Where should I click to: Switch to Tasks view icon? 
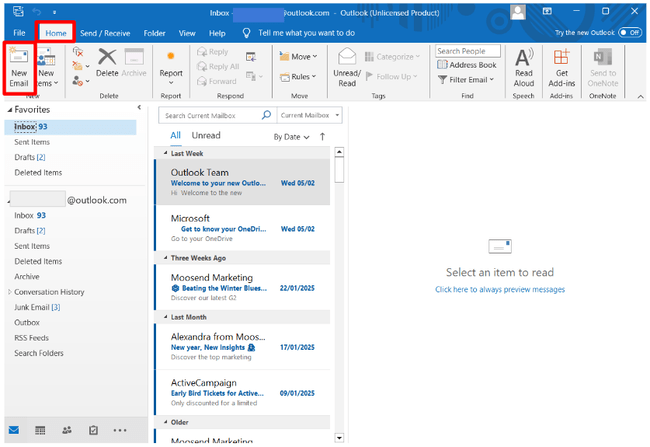pyautogui.click(x=93, y=430)
